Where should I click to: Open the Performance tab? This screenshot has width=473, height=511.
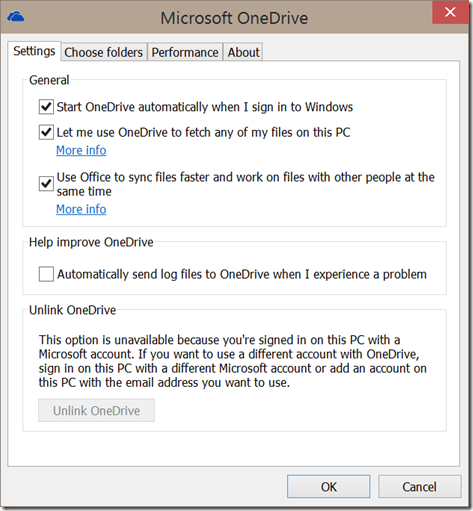(x=185, y=52)
